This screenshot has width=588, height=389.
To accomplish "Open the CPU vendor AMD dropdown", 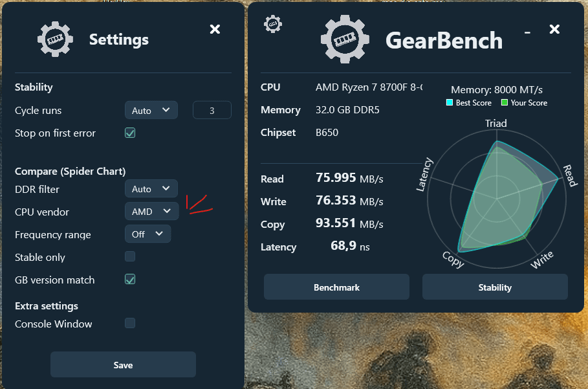I will tap(152, 211).
